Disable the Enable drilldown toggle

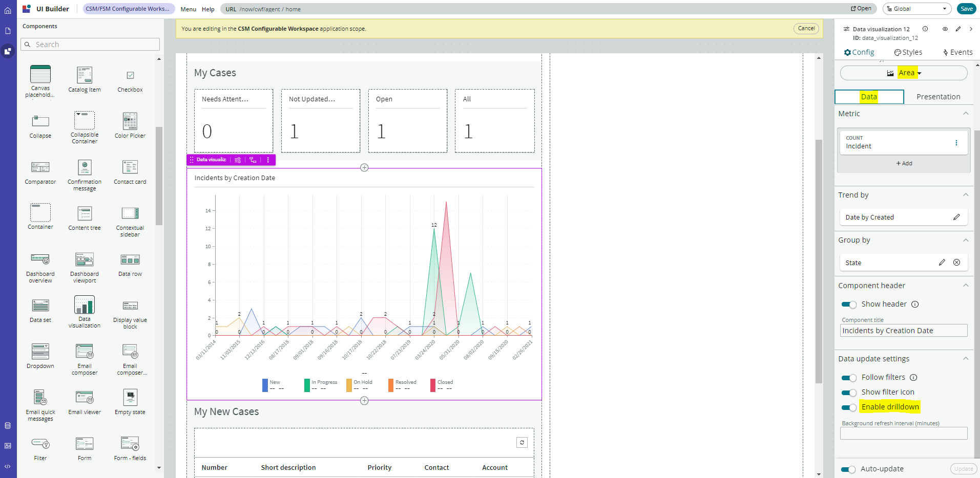click(849, 407)
